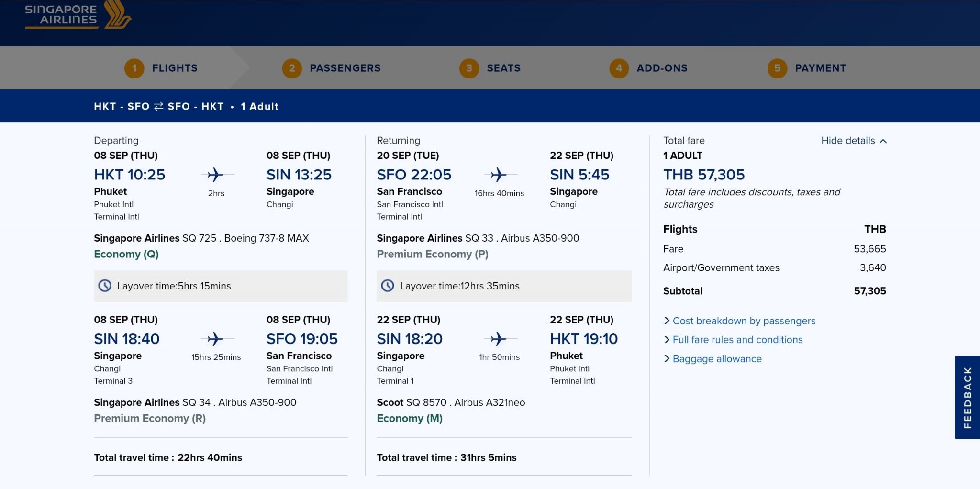
Task: Open the Feedback side tab
Action: [967, 397]
